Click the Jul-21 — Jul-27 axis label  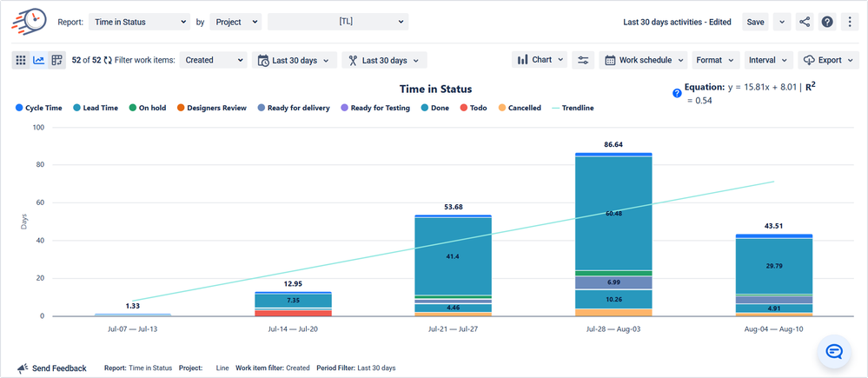tap(454, 328)
